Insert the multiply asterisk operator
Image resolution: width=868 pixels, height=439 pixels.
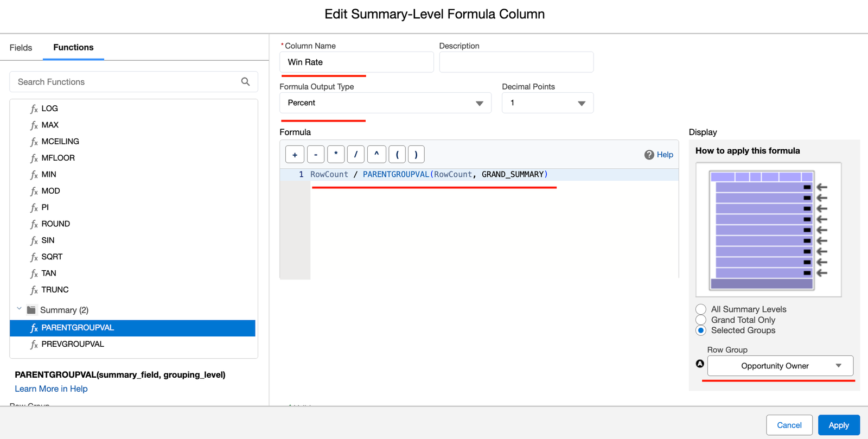pos(336,155)
